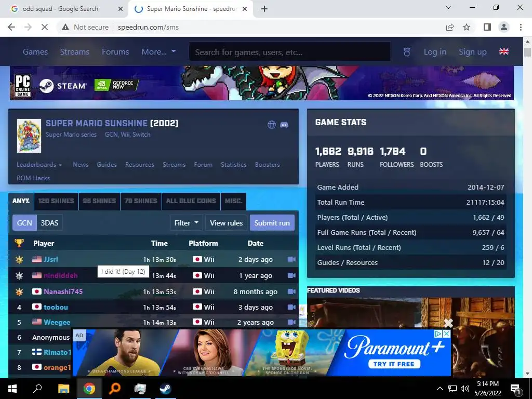This screenshot has width=532, height=399.
Task: Switch to the 96 Shines tab
Action: click(x=99, y=201)
